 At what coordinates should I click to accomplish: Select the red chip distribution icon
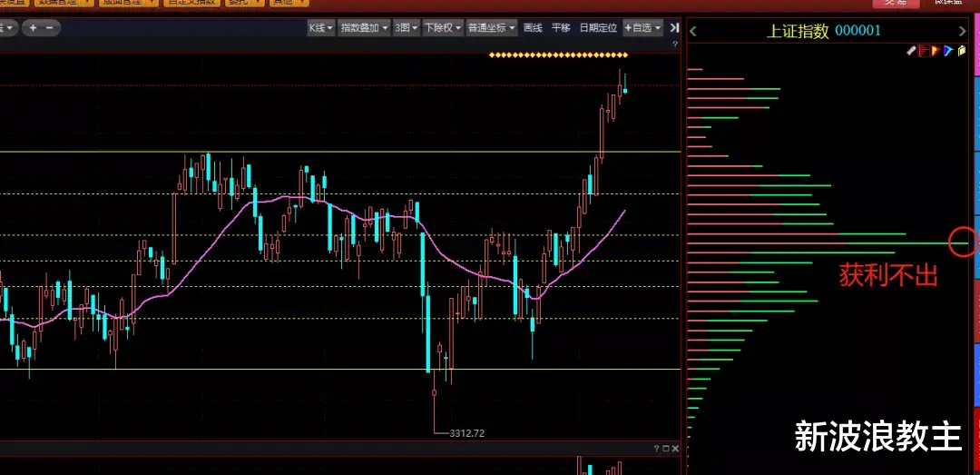click(x=924, y=52)
